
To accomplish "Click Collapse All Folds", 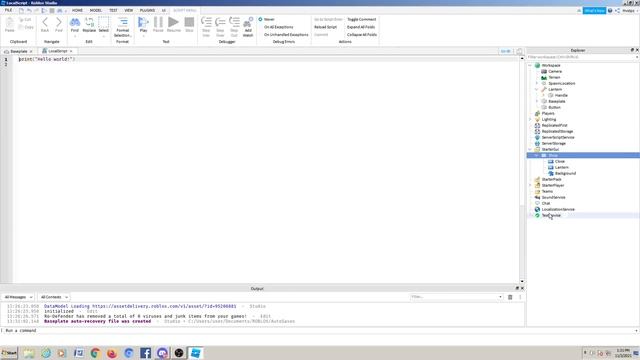I will [362, 35].
